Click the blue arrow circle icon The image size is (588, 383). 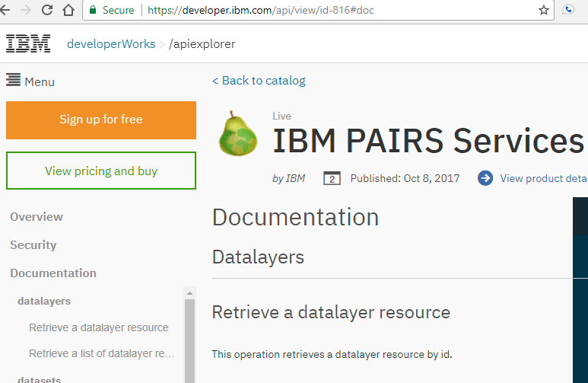tap(485, 178)
